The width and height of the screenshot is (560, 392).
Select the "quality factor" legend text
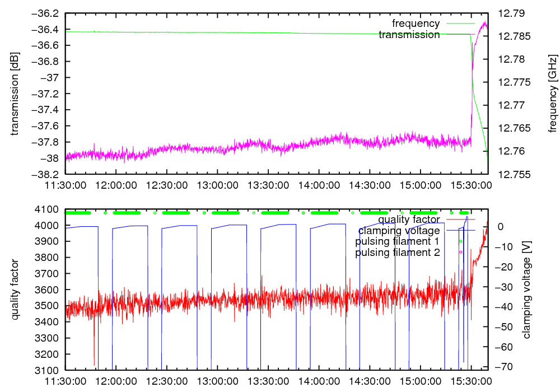[409, 219]
